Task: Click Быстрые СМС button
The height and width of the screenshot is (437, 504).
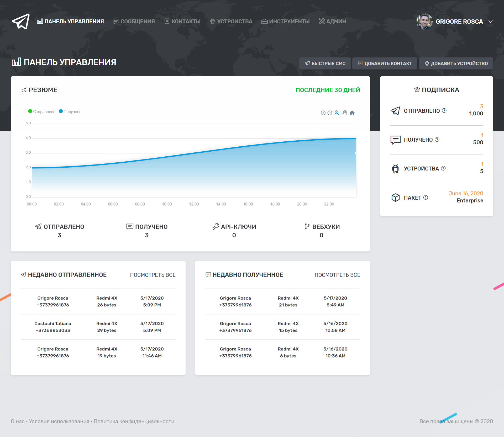Action: click(x=325, y=63)
